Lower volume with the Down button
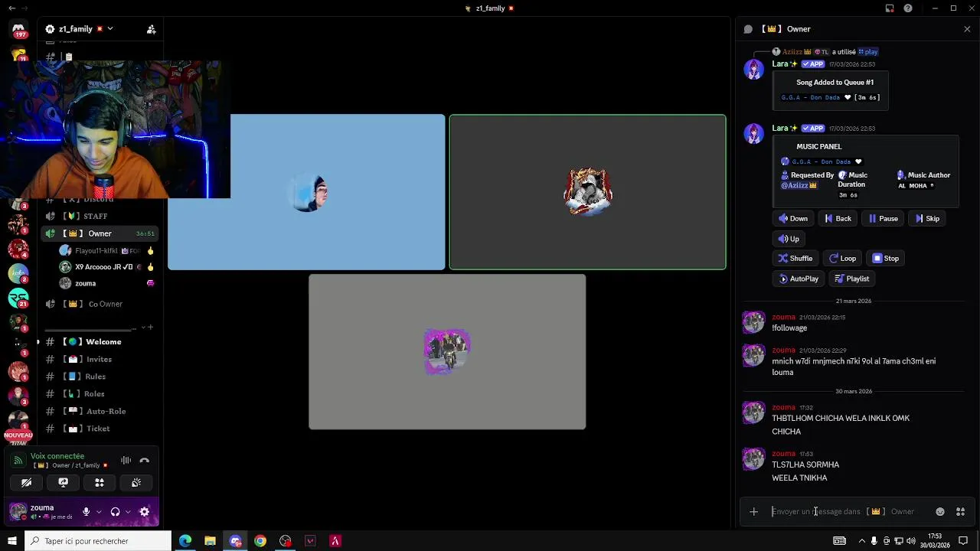Screen dimensions: 980x551 point(793,219)
